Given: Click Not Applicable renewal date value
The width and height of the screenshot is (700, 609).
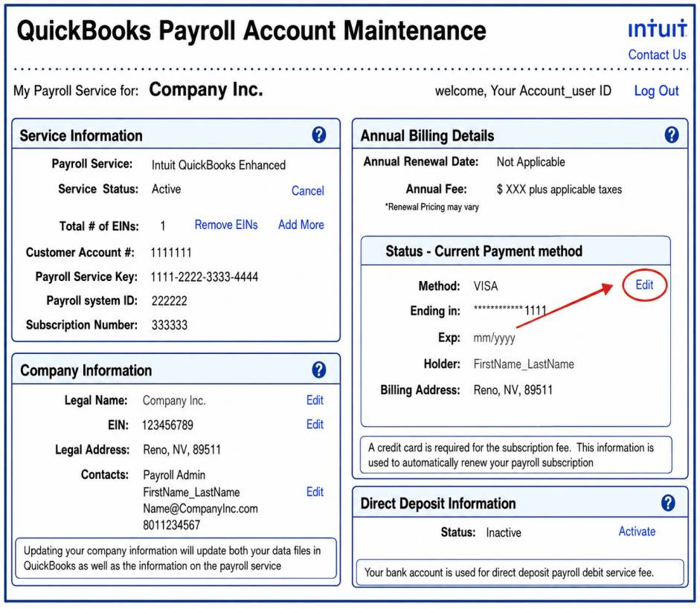Looking at the screenshot, I should (x=531, y=162).
